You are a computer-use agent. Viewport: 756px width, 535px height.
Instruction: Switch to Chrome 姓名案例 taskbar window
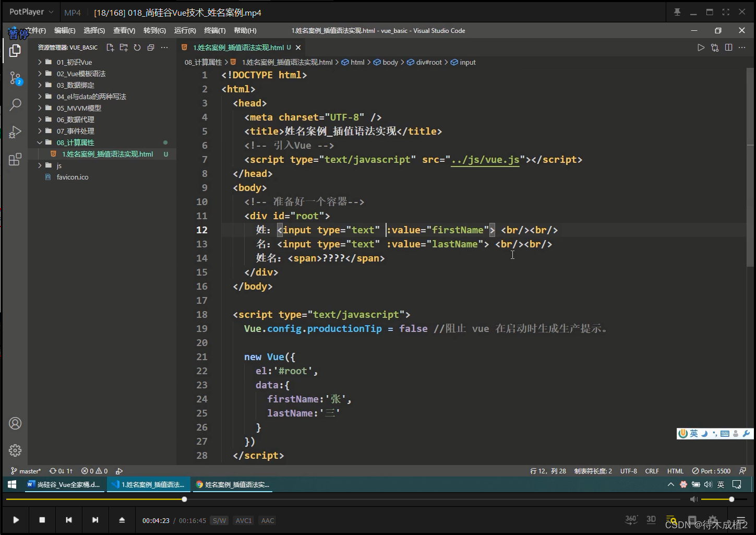pyautogui.click(x=233, y=484)
